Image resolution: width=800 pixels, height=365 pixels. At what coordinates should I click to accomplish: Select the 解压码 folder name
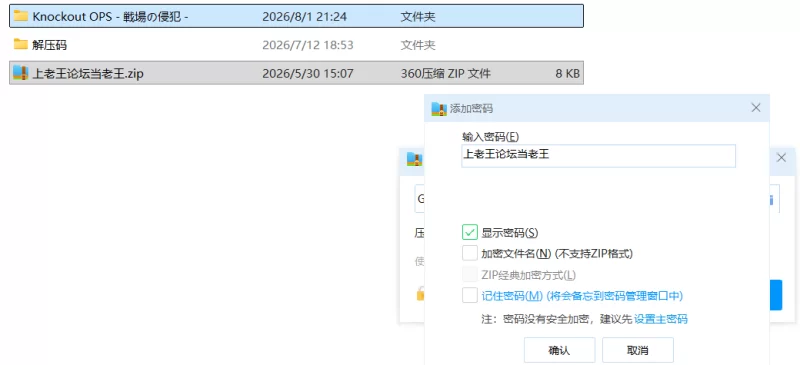(x=49, y=45)
